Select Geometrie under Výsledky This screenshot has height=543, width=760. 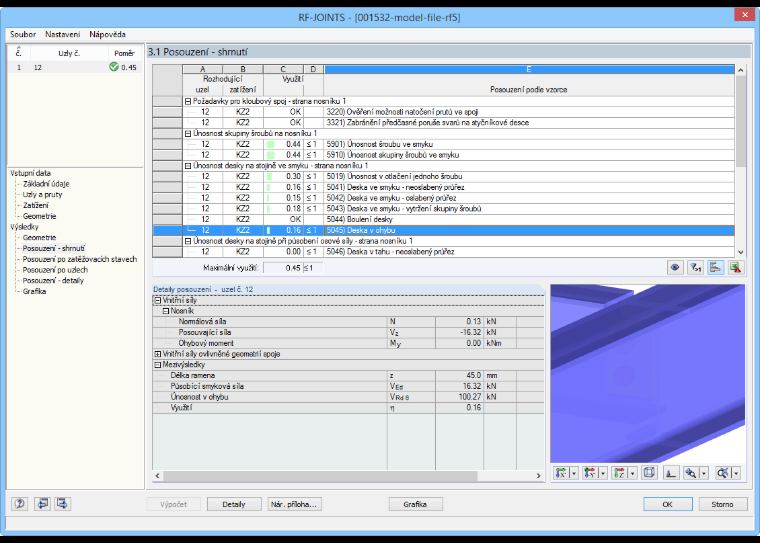point(39,238)
